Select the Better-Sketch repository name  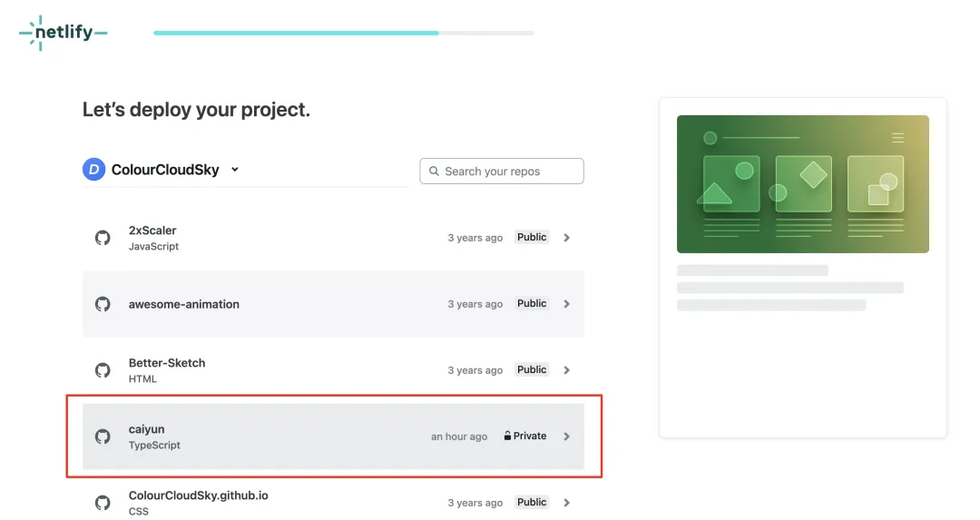pyautogui.click(x=167, y=363)
